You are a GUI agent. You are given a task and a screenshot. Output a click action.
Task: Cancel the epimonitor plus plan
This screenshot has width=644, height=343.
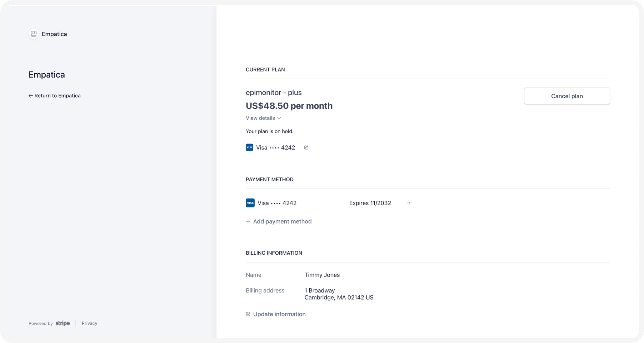567,96
